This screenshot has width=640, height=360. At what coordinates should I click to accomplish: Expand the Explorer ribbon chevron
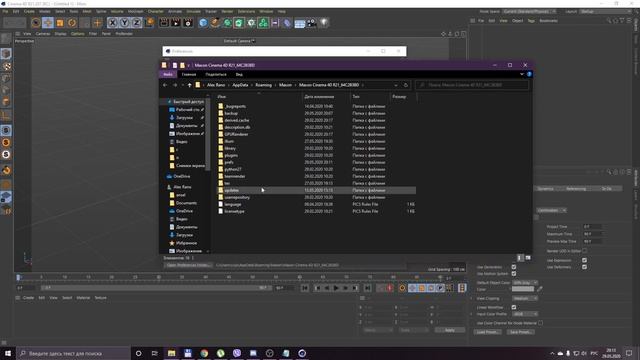click(x=522, y=74)
